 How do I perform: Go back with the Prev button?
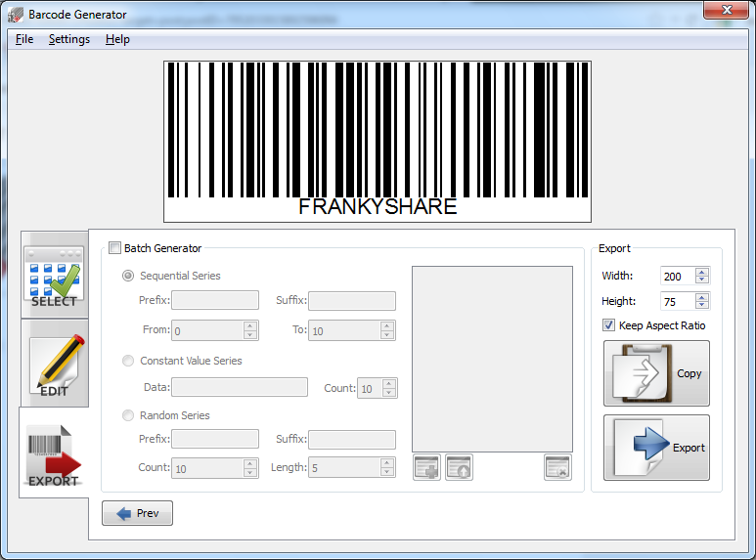[x=138, y=513]
